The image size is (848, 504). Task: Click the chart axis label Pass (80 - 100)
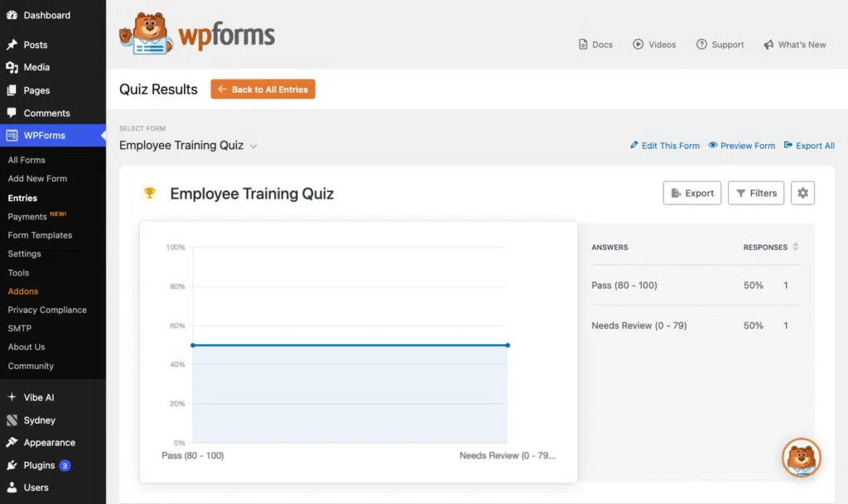pyautogui.click(x=192, y=455)
